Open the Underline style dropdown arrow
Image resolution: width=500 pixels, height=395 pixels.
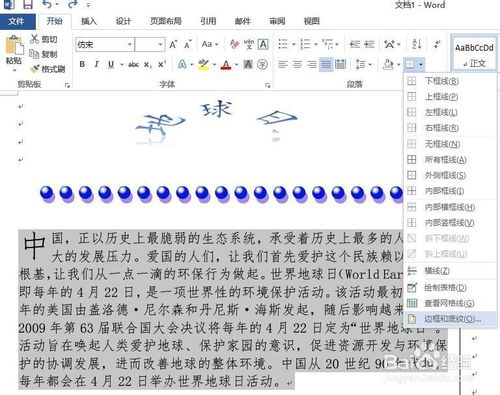122,65
